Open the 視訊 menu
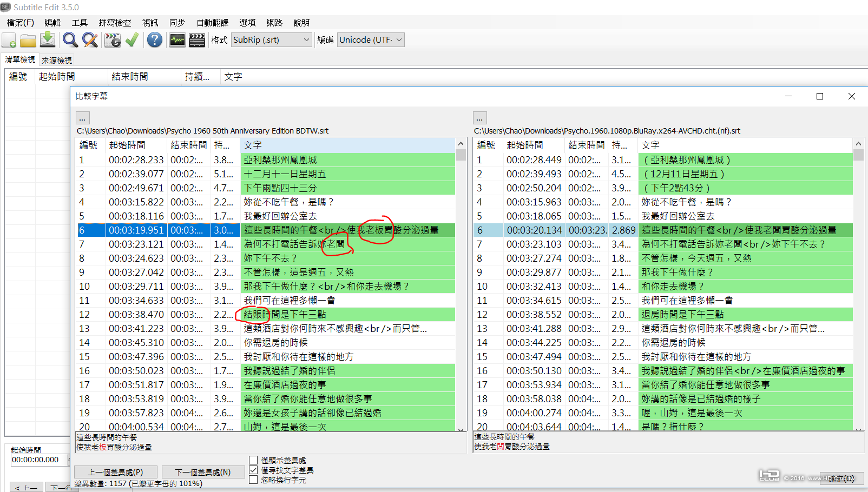Screen dimensions: 868x492 150,23
